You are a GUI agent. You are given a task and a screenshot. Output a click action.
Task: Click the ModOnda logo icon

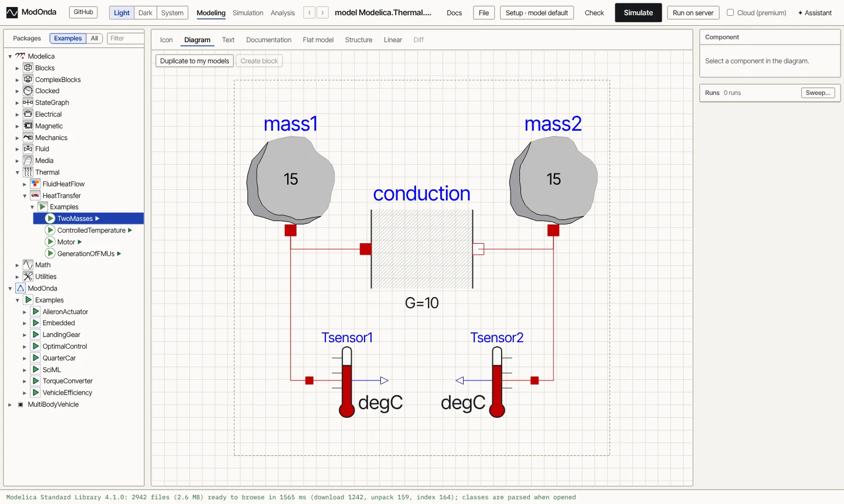point(12,12)
